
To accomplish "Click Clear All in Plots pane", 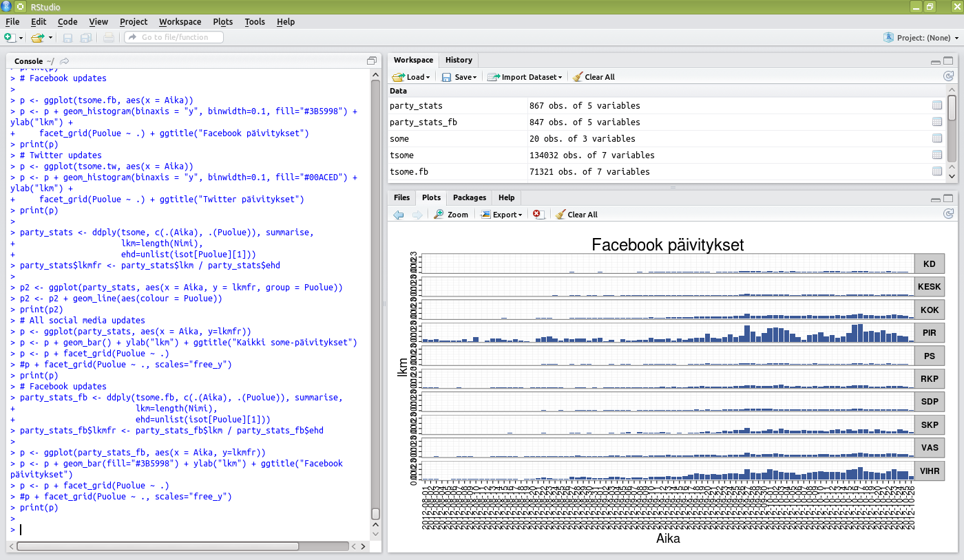I will 576,215.
